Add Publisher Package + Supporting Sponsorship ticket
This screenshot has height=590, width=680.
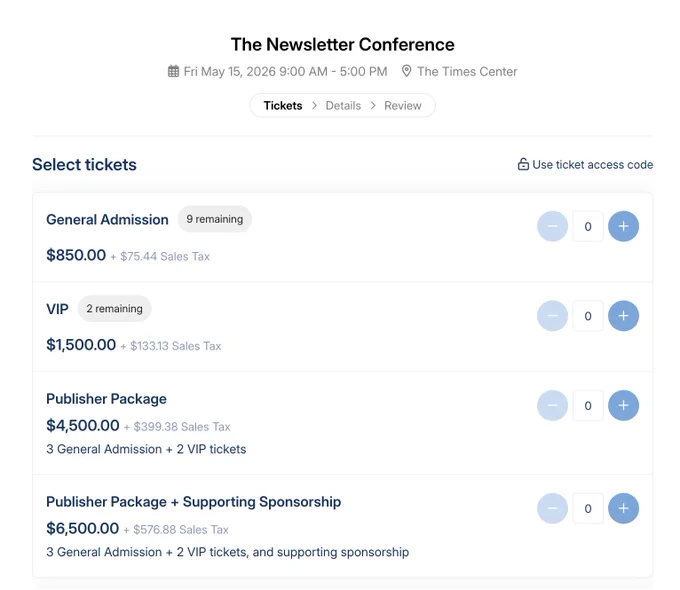pos(623,508)
